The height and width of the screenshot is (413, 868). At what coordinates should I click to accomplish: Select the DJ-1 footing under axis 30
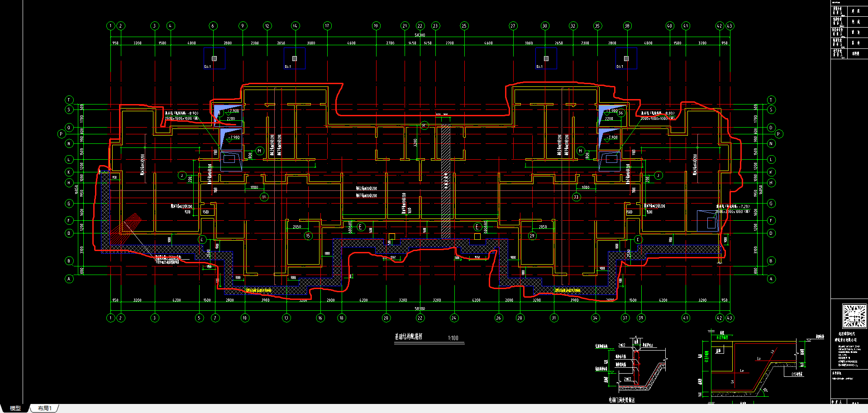click(546, 59)
